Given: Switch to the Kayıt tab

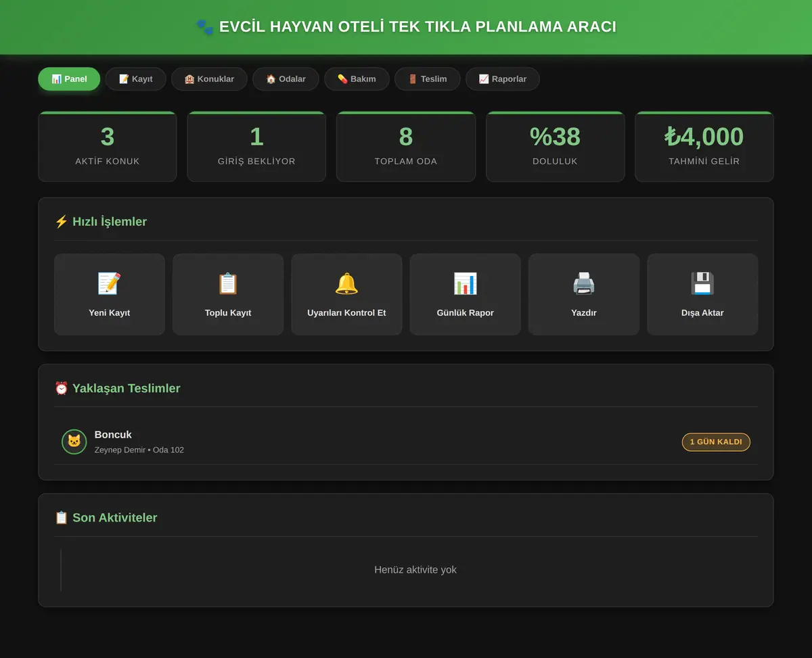Looking at the screenshot, I should [135, 79].
